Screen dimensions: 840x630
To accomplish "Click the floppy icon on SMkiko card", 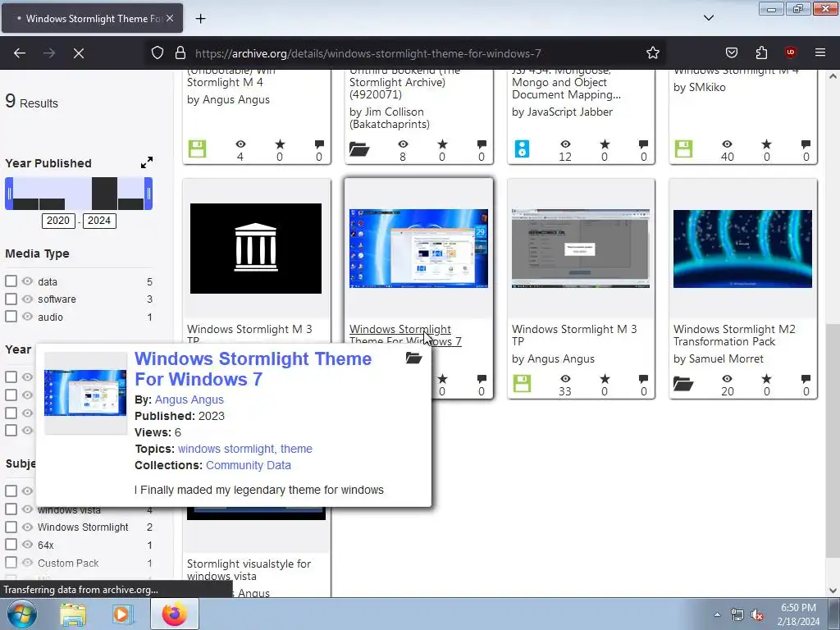I will point(683,149).
